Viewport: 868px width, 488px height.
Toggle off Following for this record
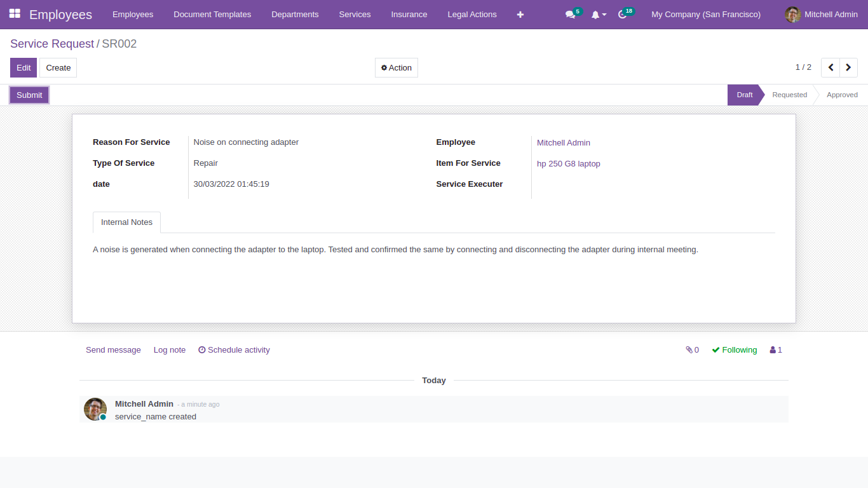pos(734,349)
